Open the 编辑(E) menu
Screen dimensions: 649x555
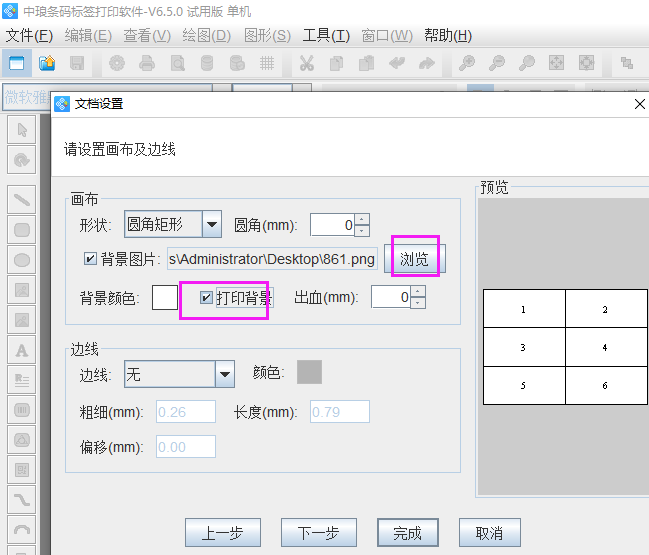point(88,36)
